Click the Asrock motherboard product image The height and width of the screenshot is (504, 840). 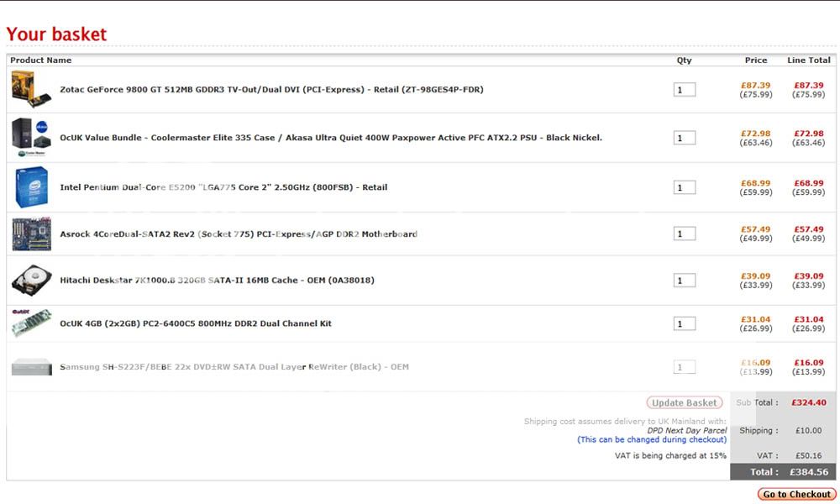pyautogui.click(x=32, y=234)
